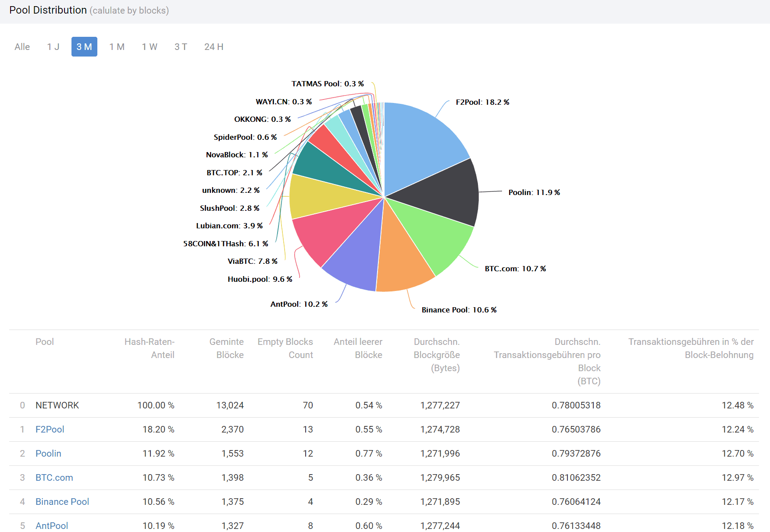The image size is (770, 532).
Task: Click the BTC.com: 10.7 % chart label
Action: coord(515,269)
